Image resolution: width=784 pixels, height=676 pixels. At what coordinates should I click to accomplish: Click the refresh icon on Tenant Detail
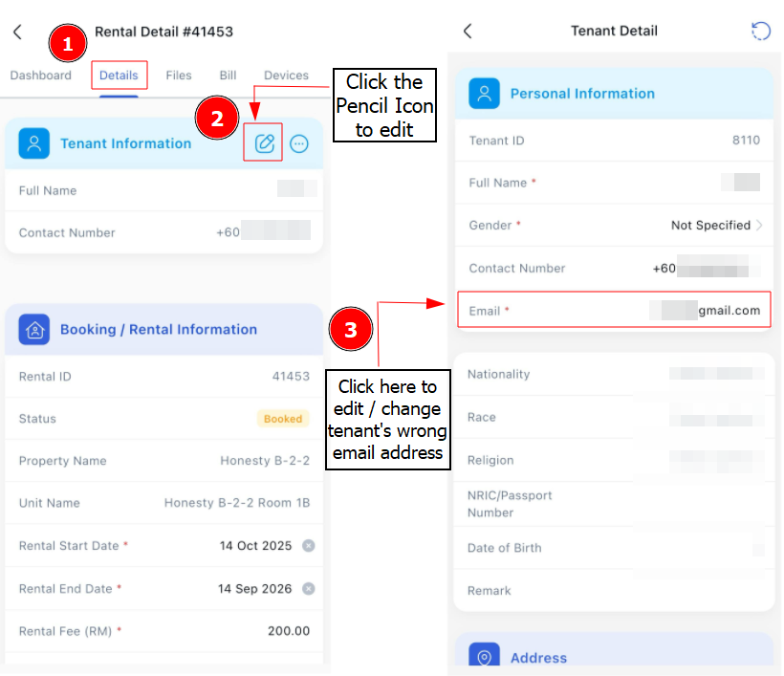click(760, 31)
